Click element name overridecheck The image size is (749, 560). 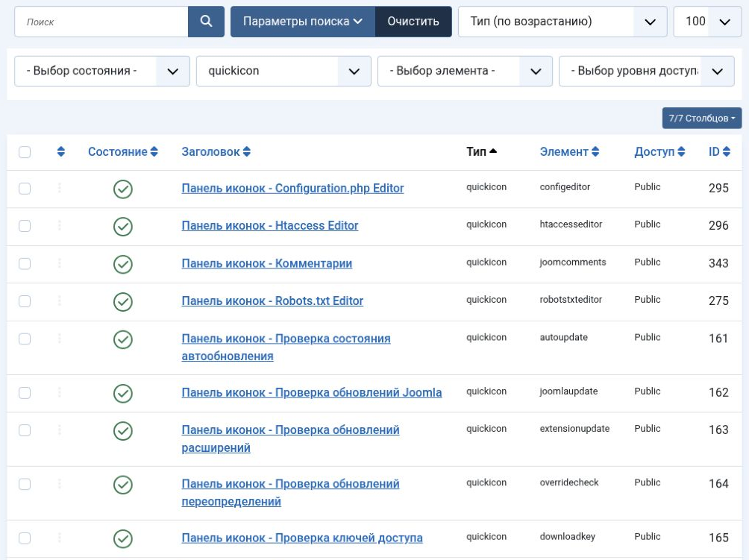point(569,482)
